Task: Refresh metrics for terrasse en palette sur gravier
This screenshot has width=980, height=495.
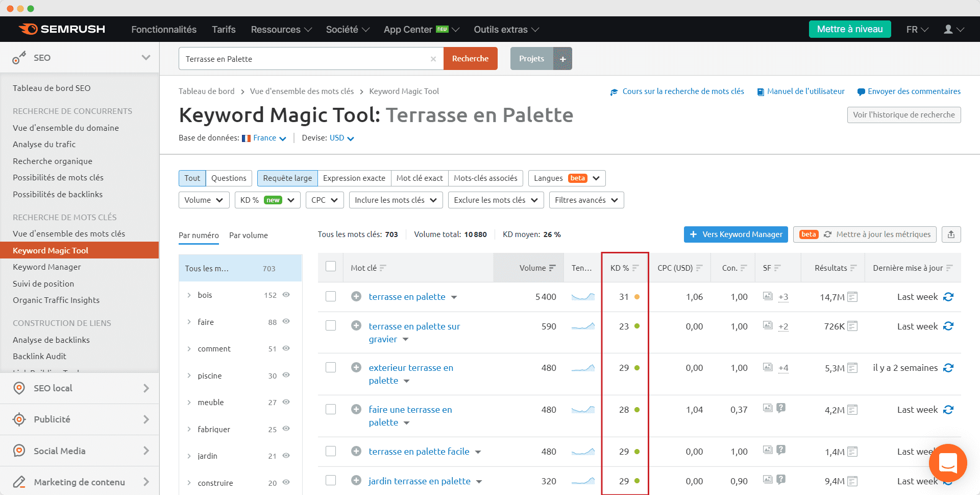Action: [x=948, y=326]
